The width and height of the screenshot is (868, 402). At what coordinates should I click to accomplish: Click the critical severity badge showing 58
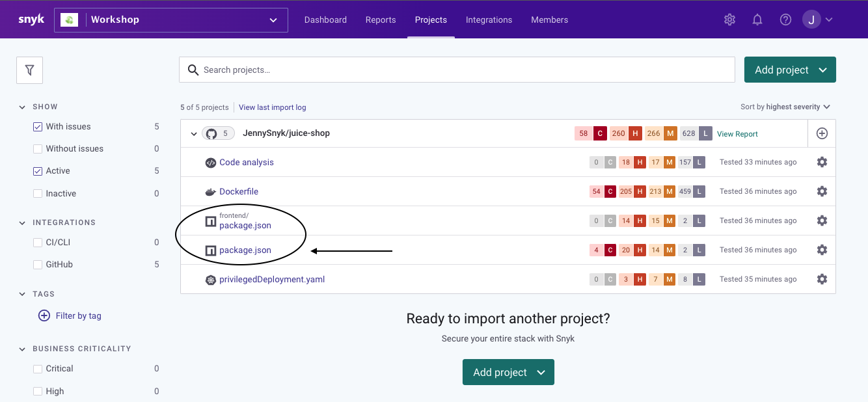[591, 133]
